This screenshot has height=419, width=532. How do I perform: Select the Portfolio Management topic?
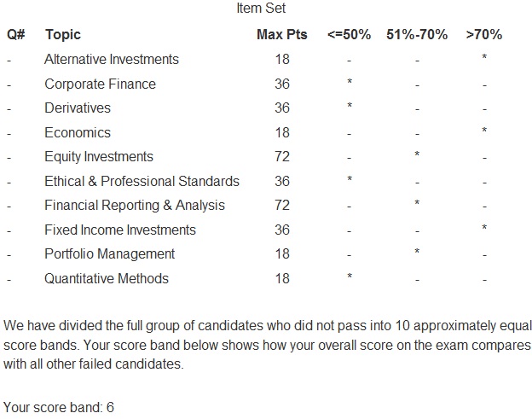[x=110, y=254]
